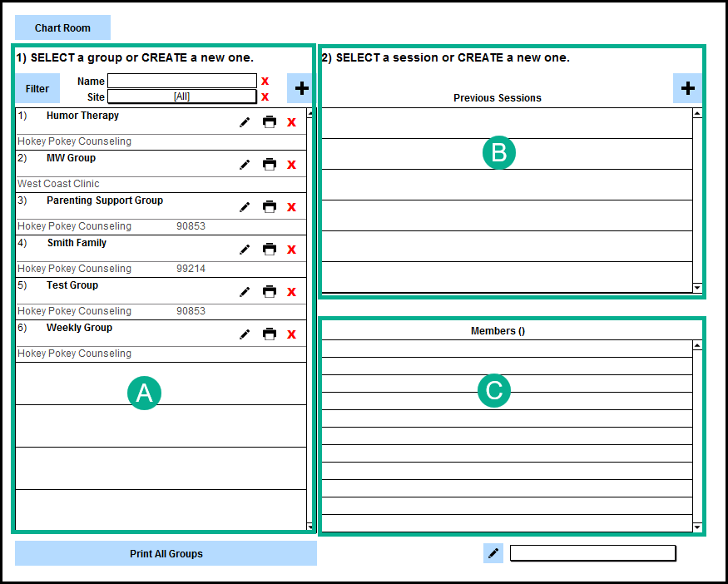Edit the Humor Therapy group with pencil icon

point(245,122)
